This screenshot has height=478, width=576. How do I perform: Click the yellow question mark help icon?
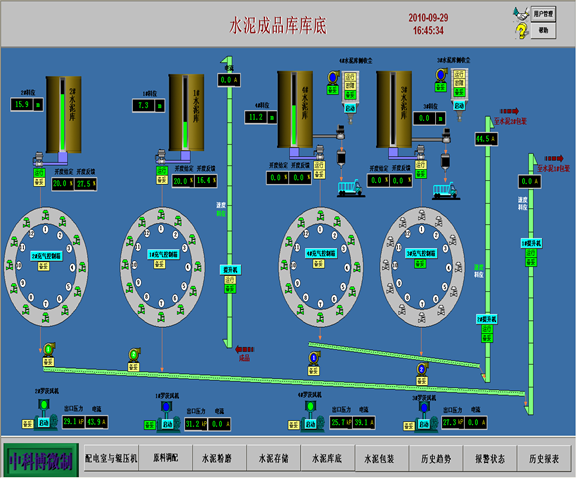coord(521,31)
